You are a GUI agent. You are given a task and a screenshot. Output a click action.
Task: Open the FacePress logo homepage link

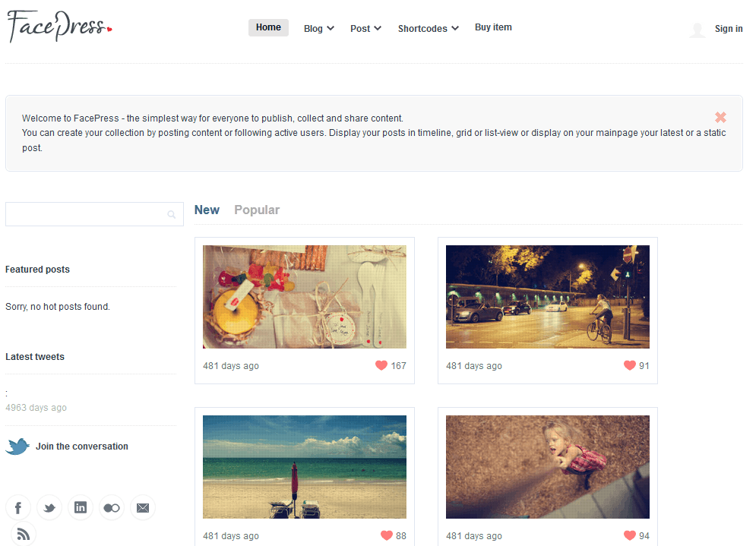[60, 26]
